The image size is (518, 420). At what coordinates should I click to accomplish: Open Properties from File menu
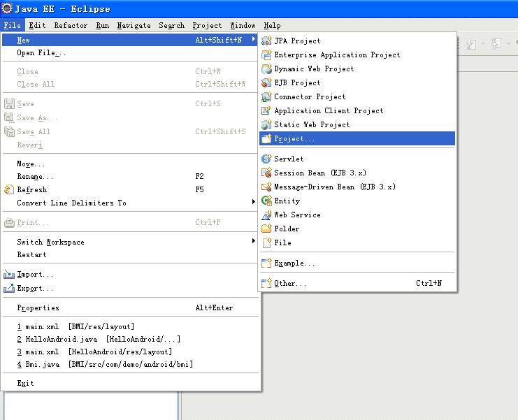coord(130,307)
